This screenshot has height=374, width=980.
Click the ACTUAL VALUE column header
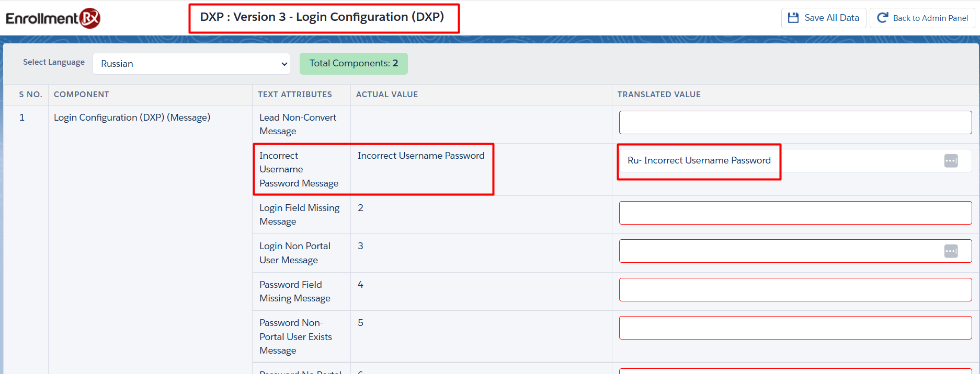[386, 95]
